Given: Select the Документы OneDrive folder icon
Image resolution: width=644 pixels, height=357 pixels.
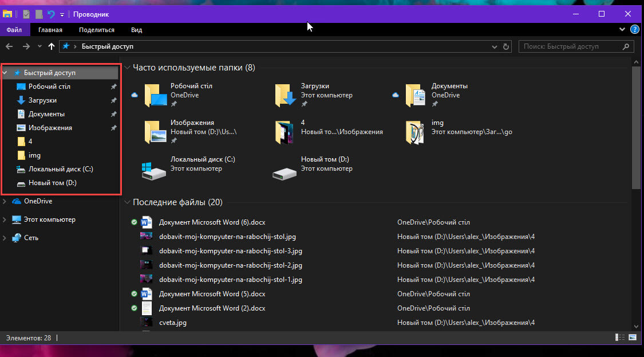Looking at the screenshot, I should [x=415, y=96].
